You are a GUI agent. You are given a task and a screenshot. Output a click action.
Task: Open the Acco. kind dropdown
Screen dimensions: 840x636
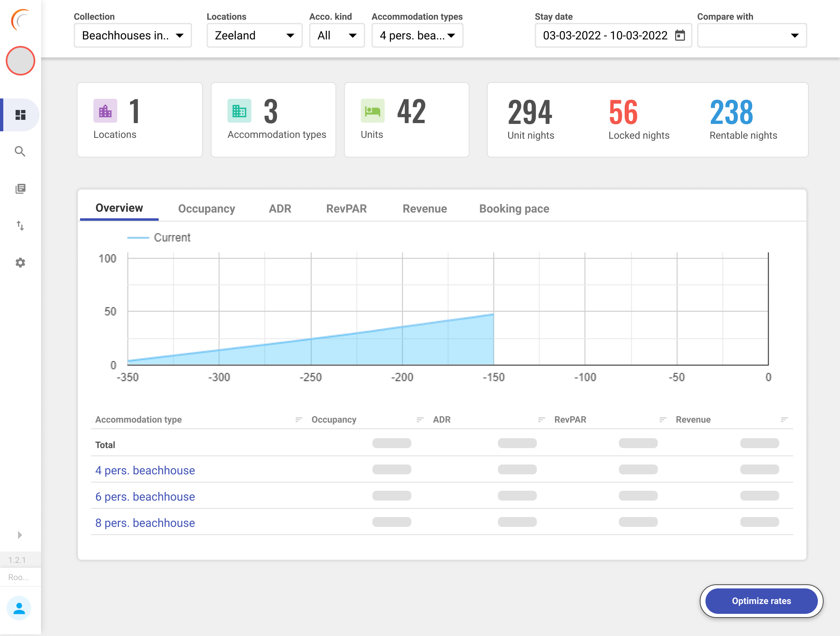click(336, 36)
